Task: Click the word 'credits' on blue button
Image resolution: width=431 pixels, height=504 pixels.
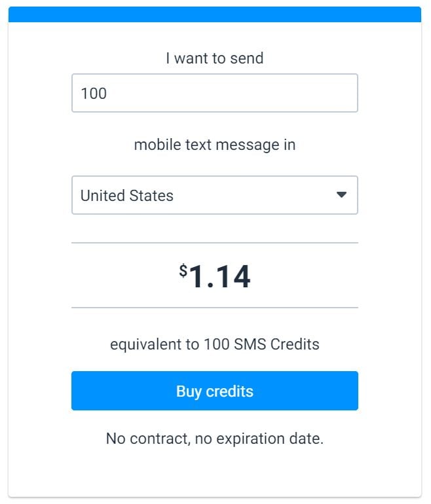Action: tap(230, 391)
